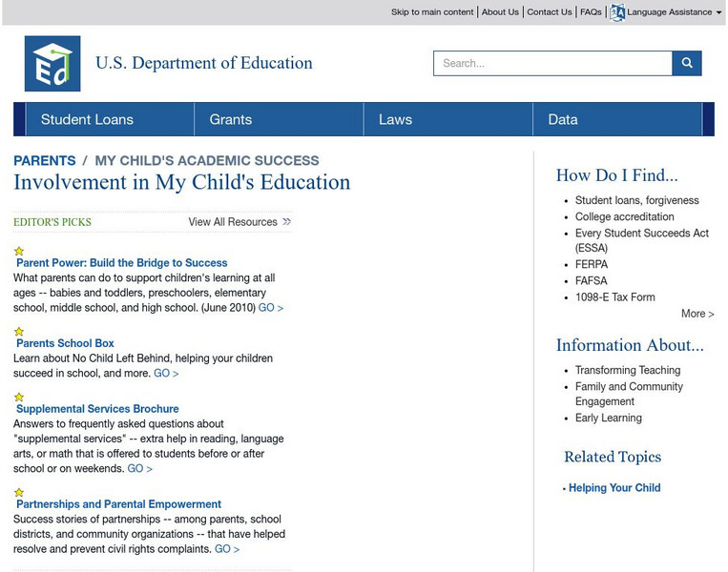Go to the Data navigation section
The height and width of the screenshot is (572, 728).
tap(563, 119)
